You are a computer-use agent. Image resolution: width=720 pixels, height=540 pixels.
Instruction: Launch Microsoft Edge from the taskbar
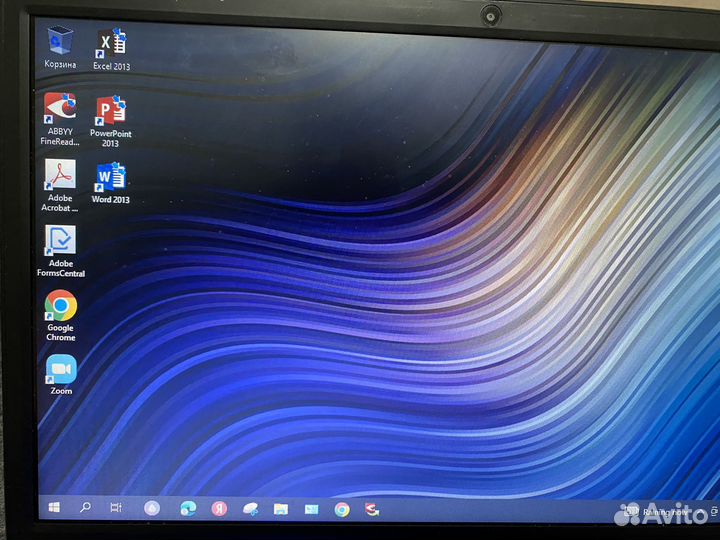click(188, 509)
